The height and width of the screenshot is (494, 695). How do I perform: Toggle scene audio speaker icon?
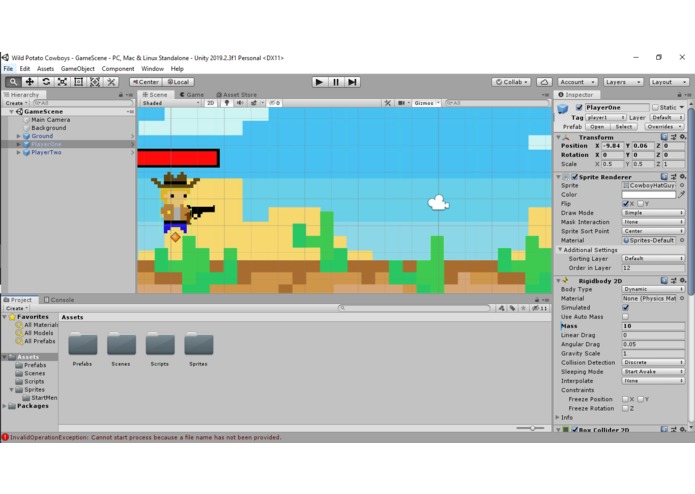tap(240, 103)
